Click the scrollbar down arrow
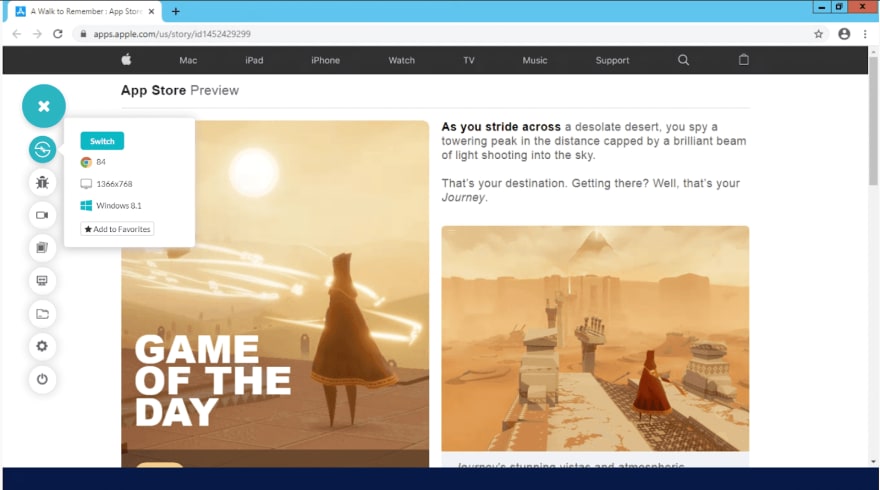The image size is (880, 490). (873, 462)
